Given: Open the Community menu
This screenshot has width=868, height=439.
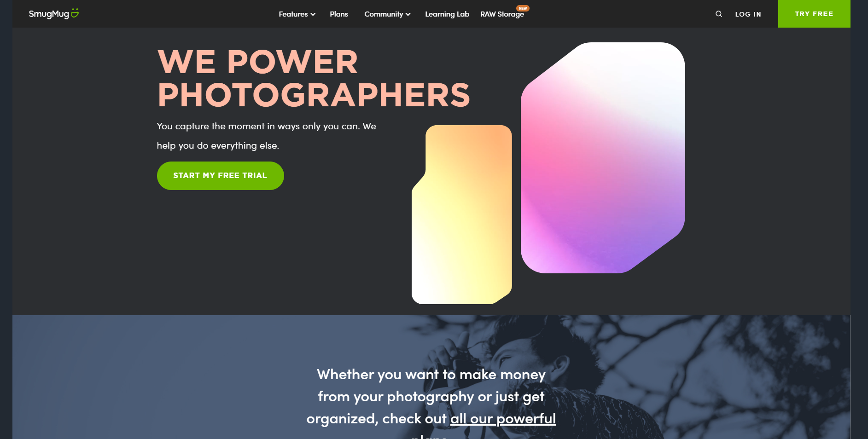Looking at the screenshot, I should (387, 14).
